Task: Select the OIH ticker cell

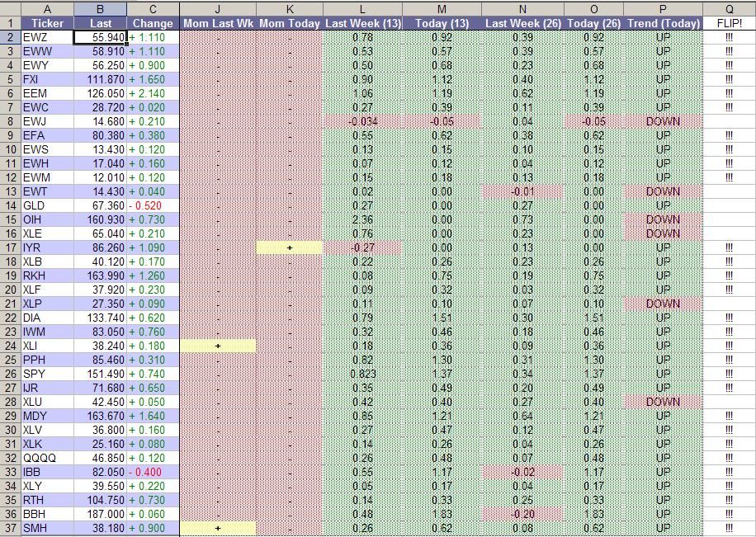Action: (47, 219)
